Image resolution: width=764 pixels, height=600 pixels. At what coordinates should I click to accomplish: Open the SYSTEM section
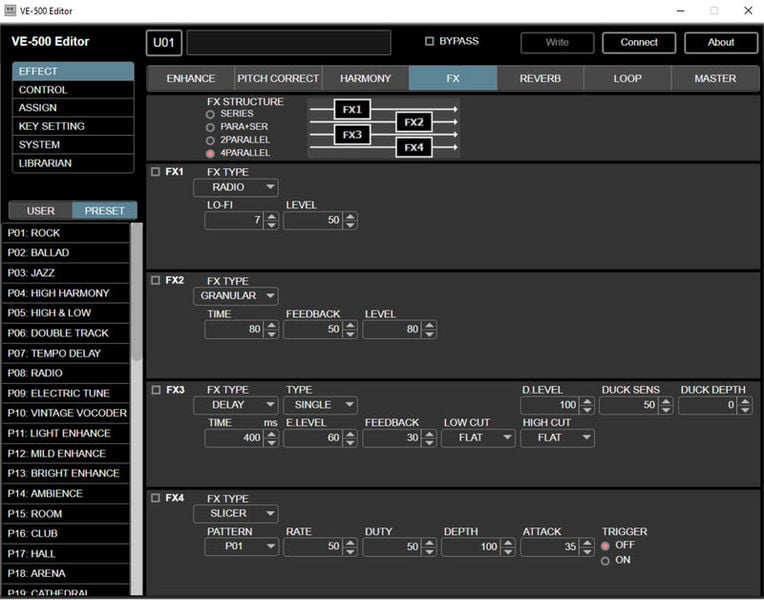coord(73,145)
